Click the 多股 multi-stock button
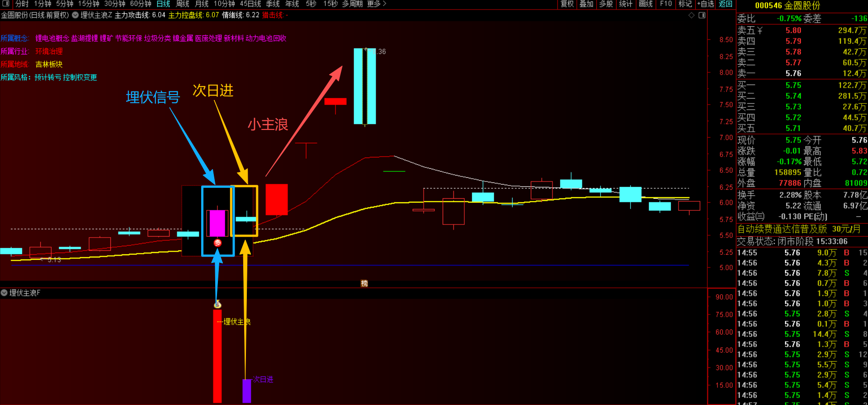The image size is (868, 405). coord(606,4)
